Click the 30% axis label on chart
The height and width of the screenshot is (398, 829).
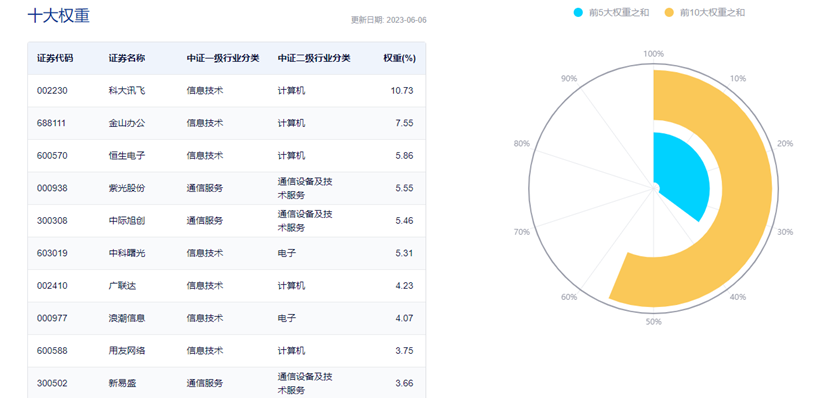click(785, 232)
